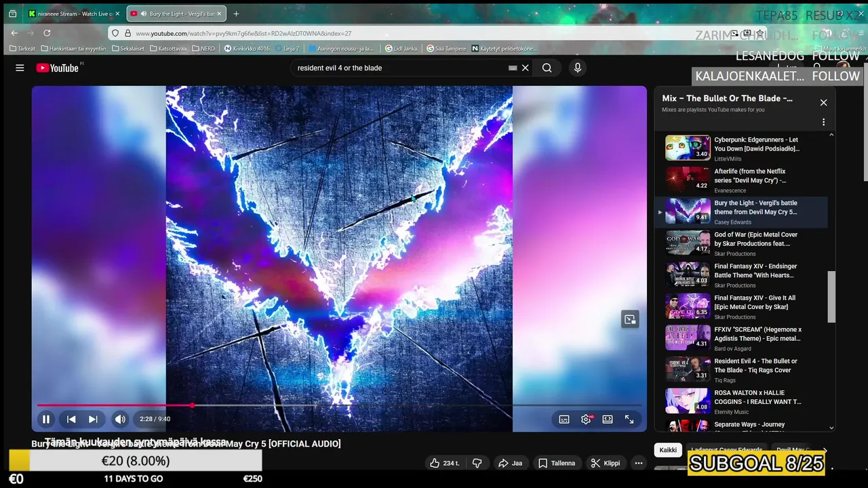Screen dimensions: 868x488
Task: Play Final Fantasy XIV - Give It All
Action: pos(742,306)
